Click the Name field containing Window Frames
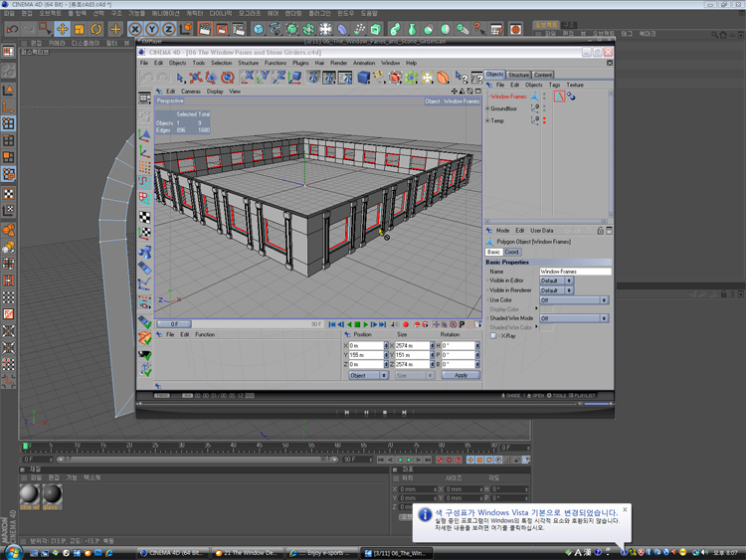The width and height of the screenshot is (746, 560). point(575,272)
